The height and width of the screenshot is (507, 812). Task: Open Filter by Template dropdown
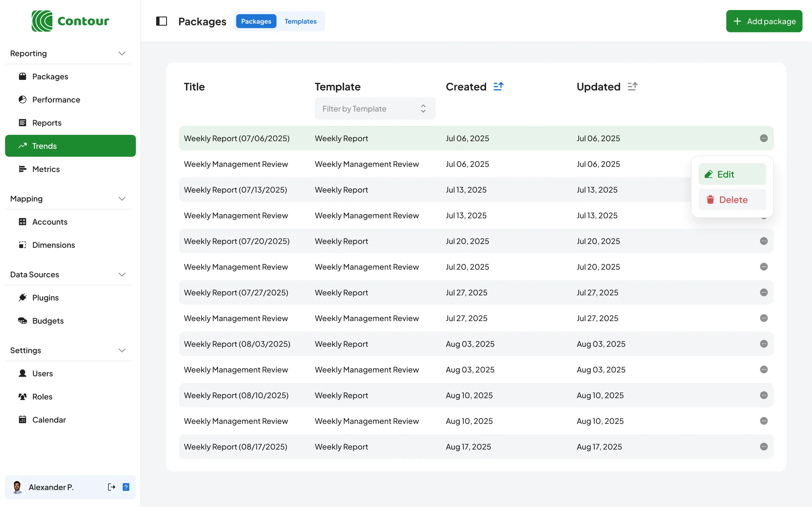coord(375,109)
